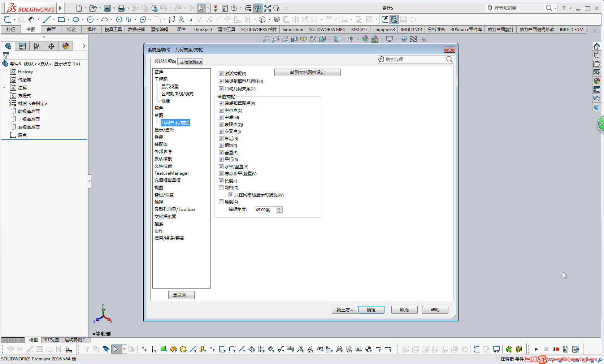Click the 重设(R)... button
The height and width of the screenshot is (364, 604).
pos(181,295)
